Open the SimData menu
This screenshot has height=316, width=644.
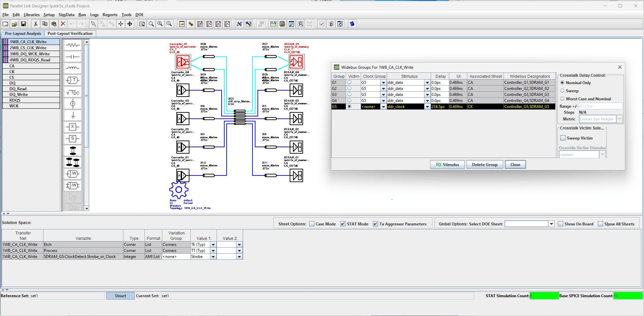click(66, 15)
